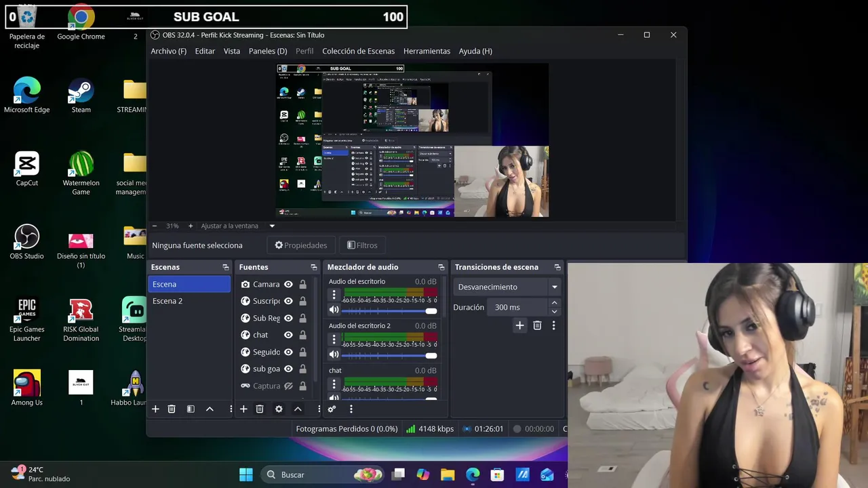Screen dimensions: 868x488
Task: Open scene filters icon in Escenas panel
Action: [191, 409]
